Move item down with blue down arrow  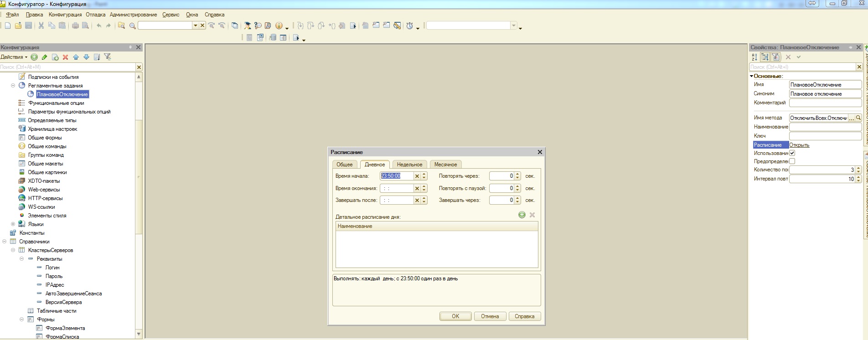(86, 57)
